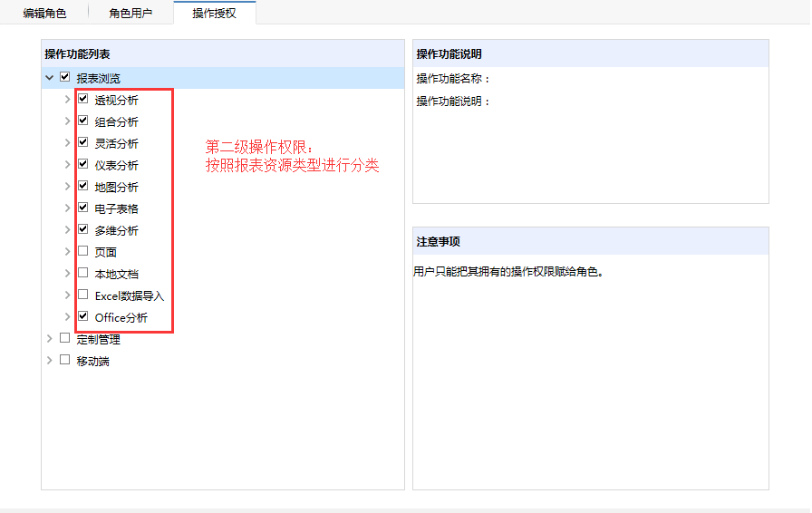Enable the 移动端 checkbox
This screenshot has width=812, height=513.
click(64, 360)
